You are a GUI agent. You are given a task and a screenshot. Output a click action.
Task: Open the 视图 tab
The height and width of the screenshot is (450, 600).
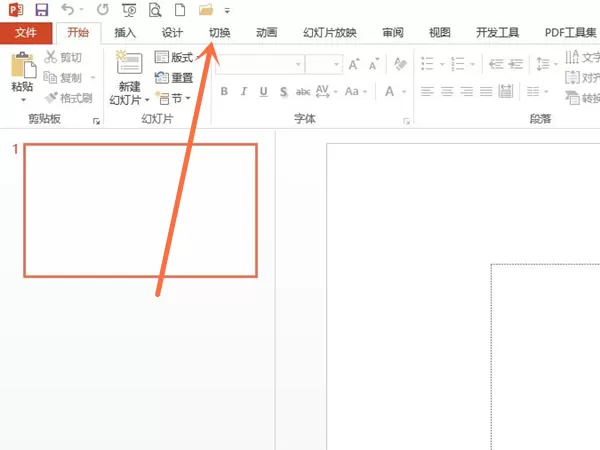point(440,33)
